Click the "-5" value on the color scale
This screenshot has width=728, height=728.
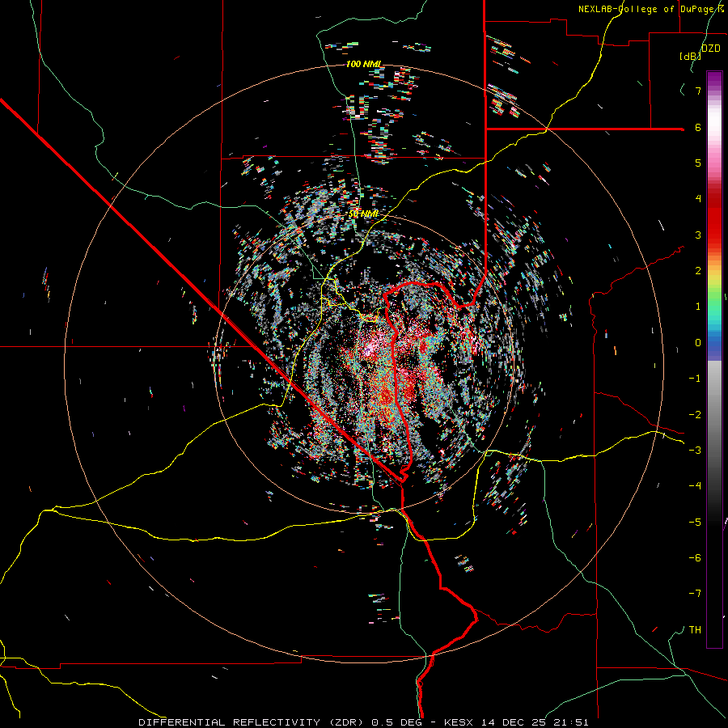pos(695,523)
